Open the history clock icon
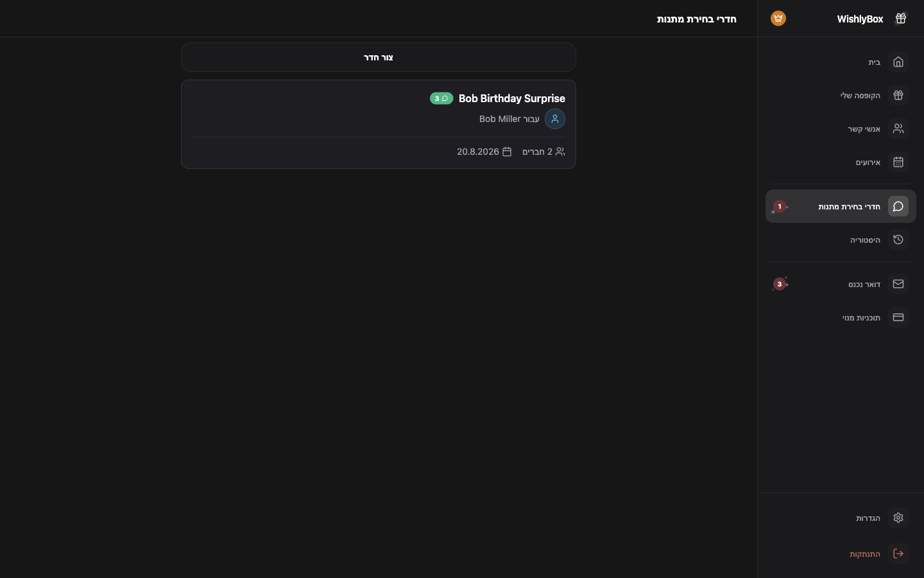The height and width of the screenshot is (578, 924). click(x=898, y=240)
